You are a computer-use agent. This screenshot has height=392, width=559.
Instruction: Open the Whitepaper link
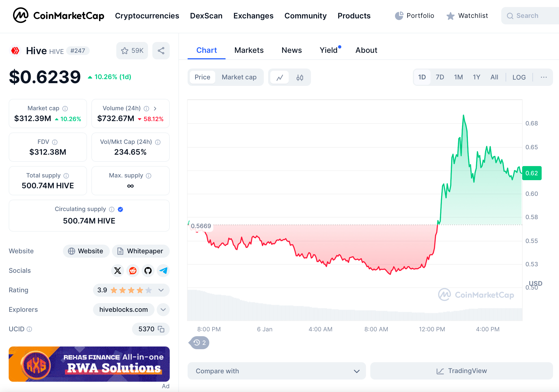point(141,251)
